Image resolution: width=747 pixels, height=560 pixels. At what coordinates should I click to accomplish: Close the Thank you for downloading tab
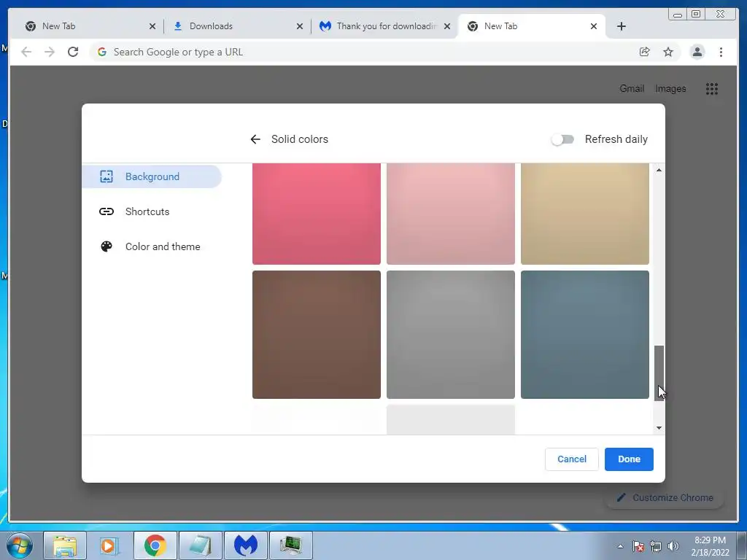point(447,26)
